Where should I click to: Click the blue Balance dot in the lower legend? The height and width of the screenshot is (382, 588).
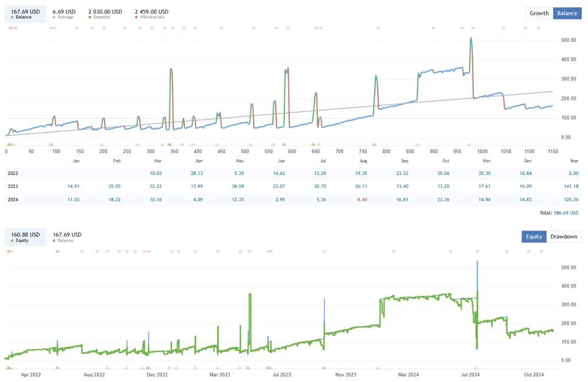(54, 241)
